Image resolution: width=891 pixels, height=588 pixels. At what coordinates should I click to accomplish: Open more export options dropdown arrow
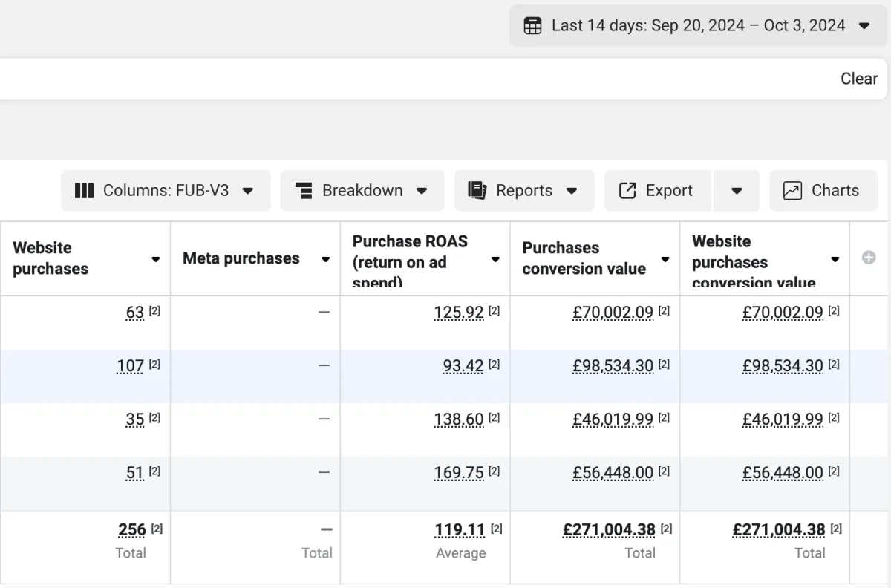click(737, 191)
